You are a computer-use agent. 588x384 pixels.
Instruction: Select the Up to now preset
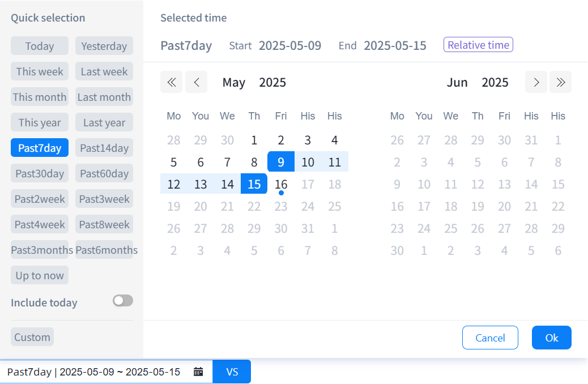point(40,275)
